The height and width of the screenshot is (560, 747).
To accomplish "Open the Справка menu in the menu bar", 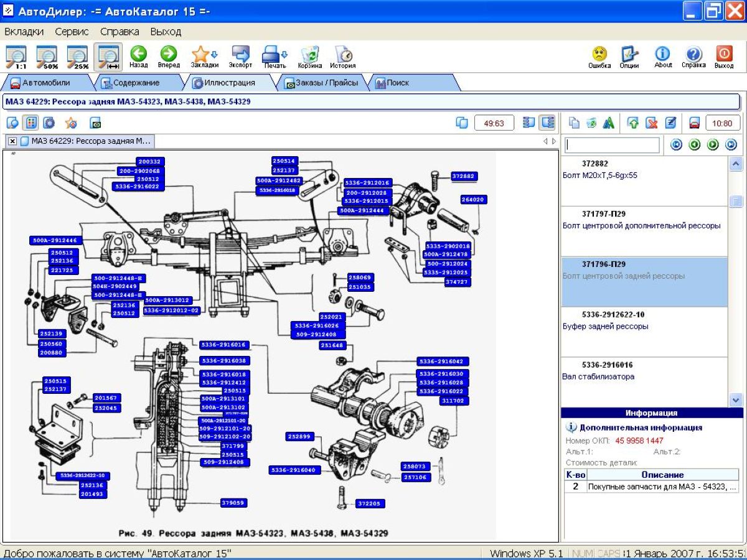I will (x=120, y=31).
